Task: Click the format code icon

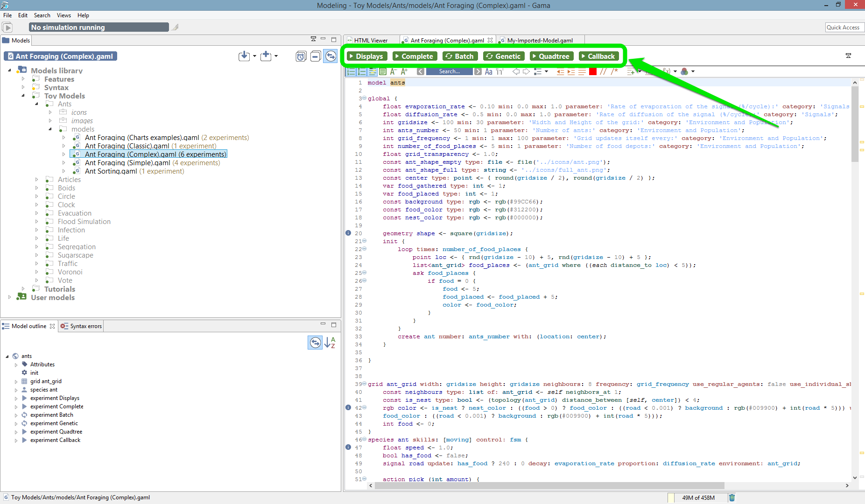Action: 582,71
